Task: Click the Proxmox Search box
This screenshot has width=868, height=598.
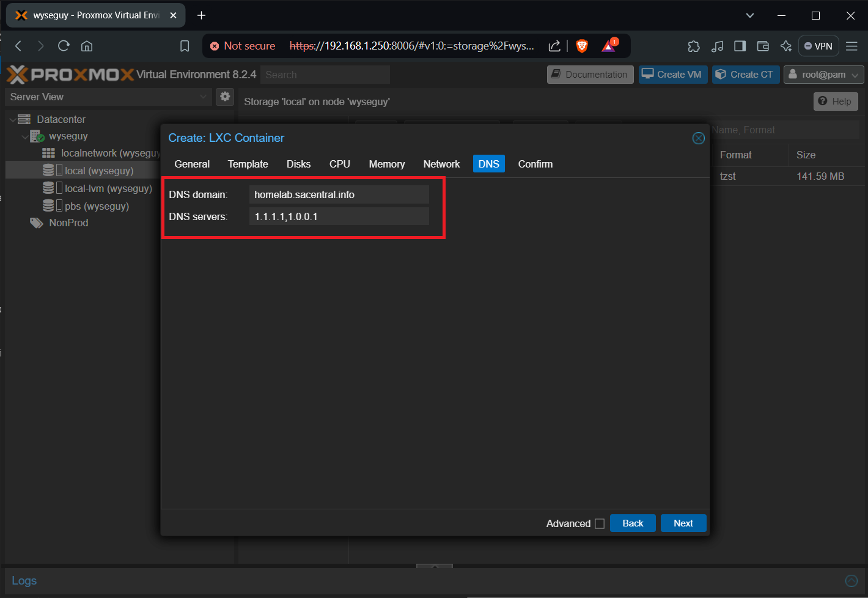Action: pyautogui.click(x=325, y=75)
